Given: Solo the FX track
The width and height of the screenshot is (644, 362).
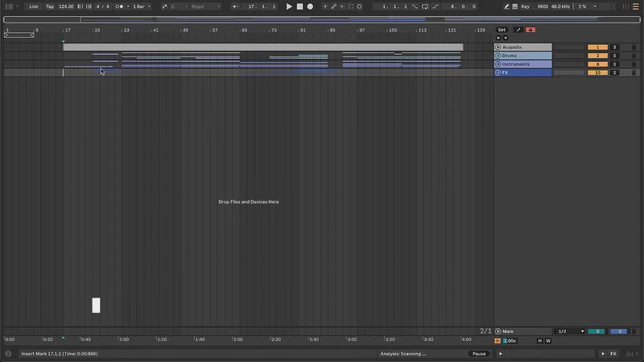Looking at the screenshot, I should click(613, 72).
